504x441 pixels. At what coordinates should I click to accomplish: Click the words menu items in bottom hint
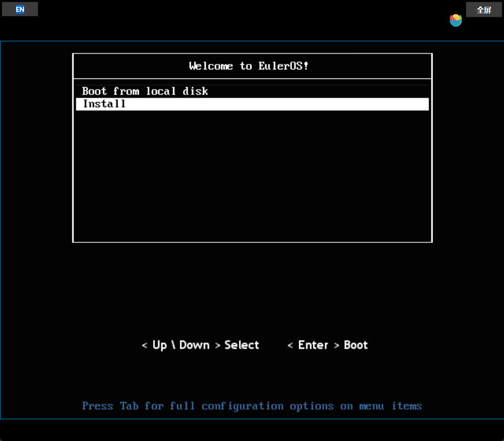(x=390, y=406)
